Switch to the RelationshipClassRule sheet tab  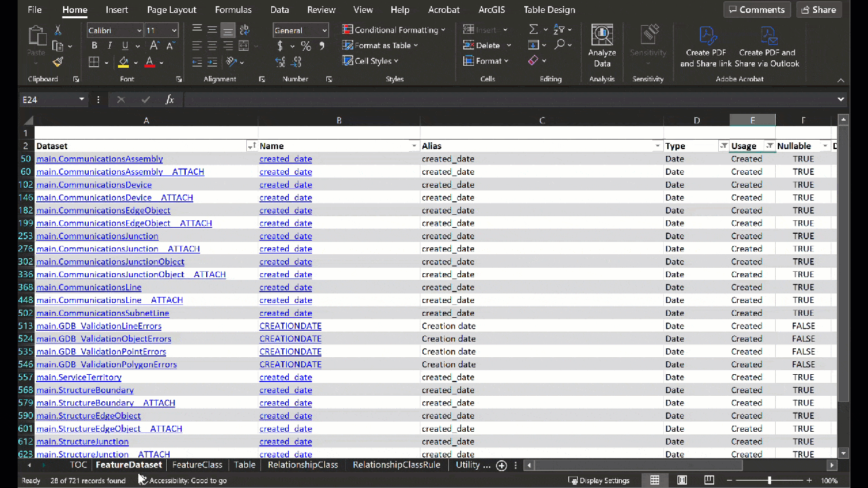397,465
